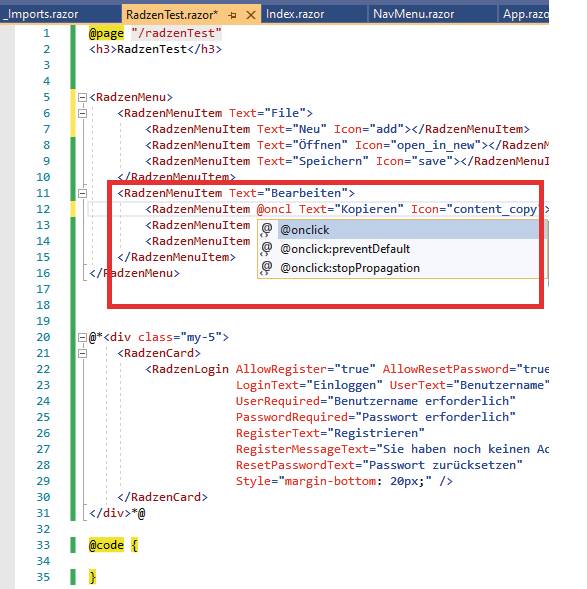Viewport: 587px width, 589px height.
Task: Collapse the RadzenCard block on line 21
Action: point(82,353)
